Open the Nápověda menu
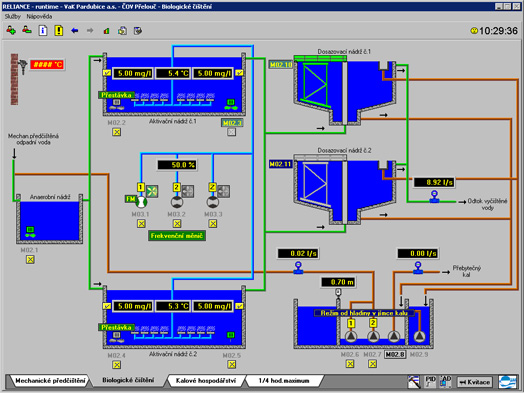This screenshot has height=393, width=524. pos(39,16)
